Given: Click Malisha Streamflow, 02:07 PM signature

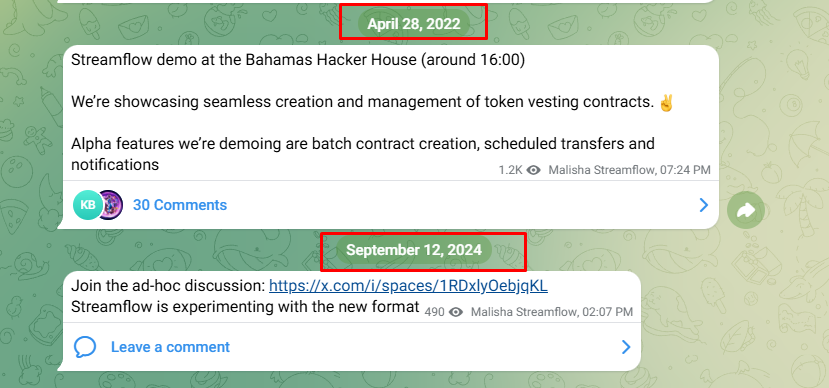Looking at the screenshot, I should click(551, 312).
